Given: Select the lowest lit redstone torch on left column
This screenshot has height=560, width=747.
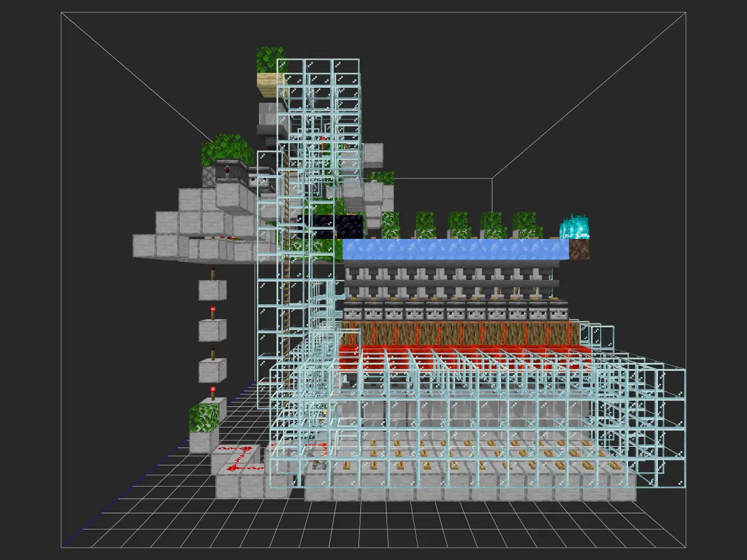Looking at the screenshot, I should (213, 391).
